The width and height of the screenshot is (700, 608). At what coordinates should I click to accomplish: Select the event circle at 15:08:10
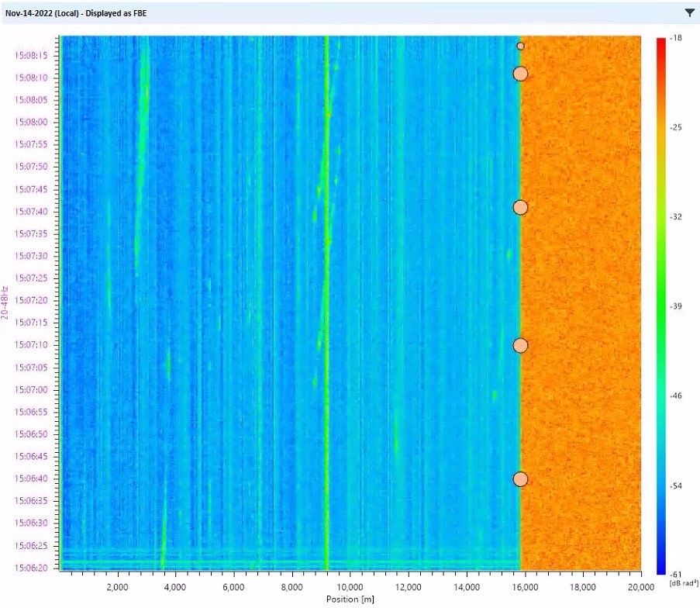click(520, 74)
